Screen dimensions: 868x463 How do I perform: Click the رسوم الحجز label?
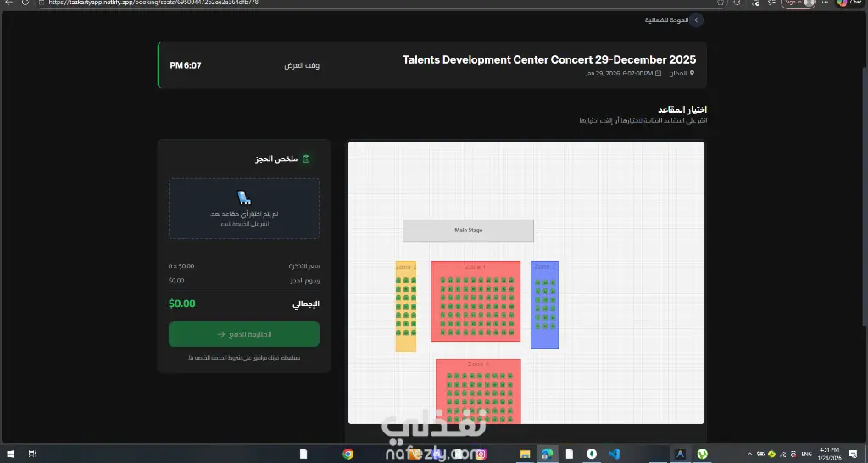click(305, 280)
